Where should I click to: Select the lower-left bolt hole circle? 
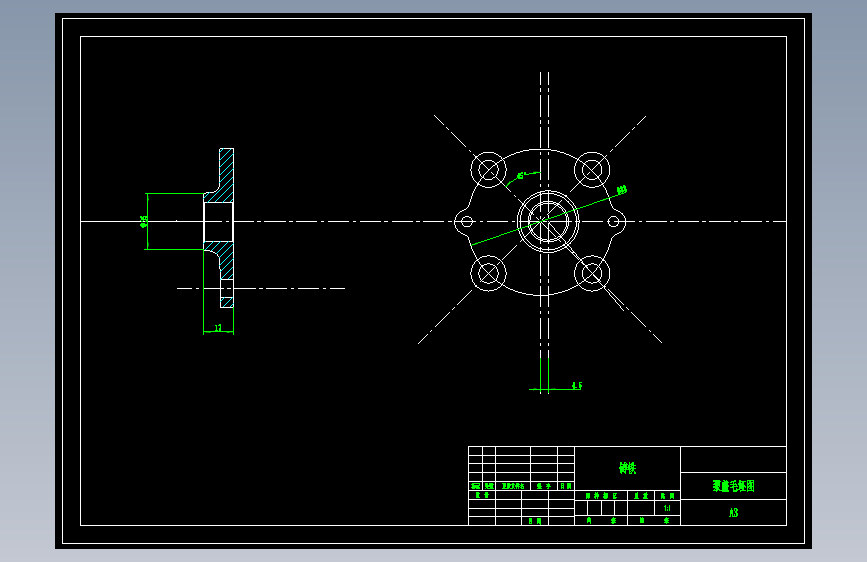[x=488, y=273]
